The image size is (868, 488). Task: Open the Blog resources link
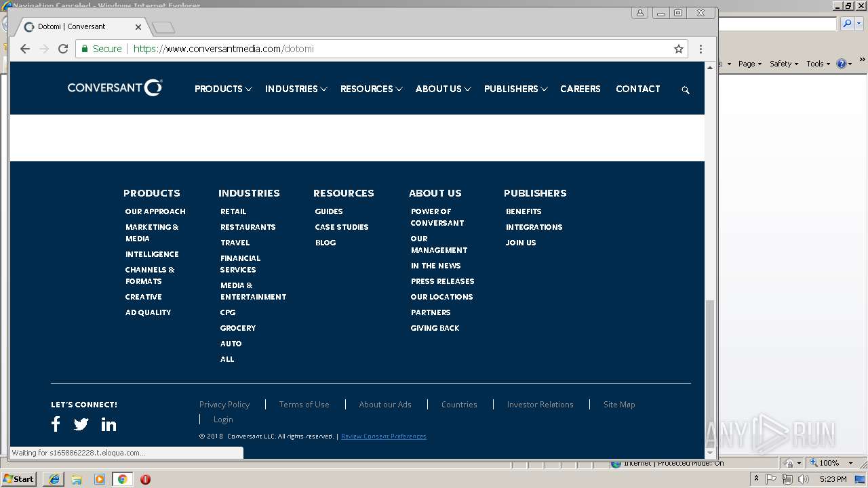325,243
